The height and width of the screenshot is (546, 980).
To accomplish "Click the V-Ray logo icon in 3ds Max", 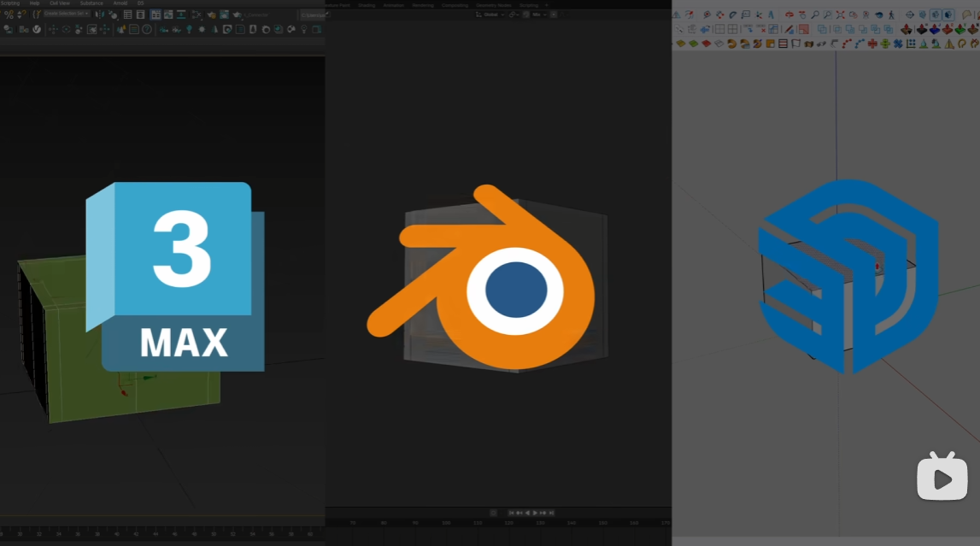I will click(37, 29).
